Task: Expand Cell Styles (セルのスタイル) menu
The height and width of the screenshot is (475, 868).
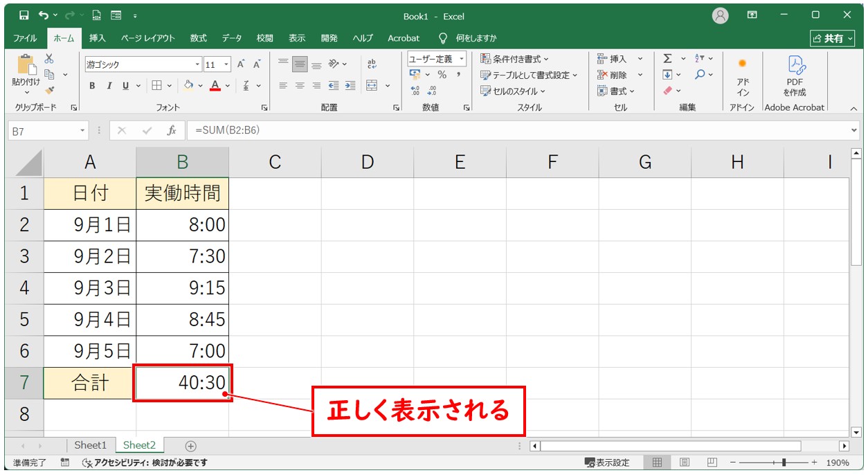Action: pos(513,91)
